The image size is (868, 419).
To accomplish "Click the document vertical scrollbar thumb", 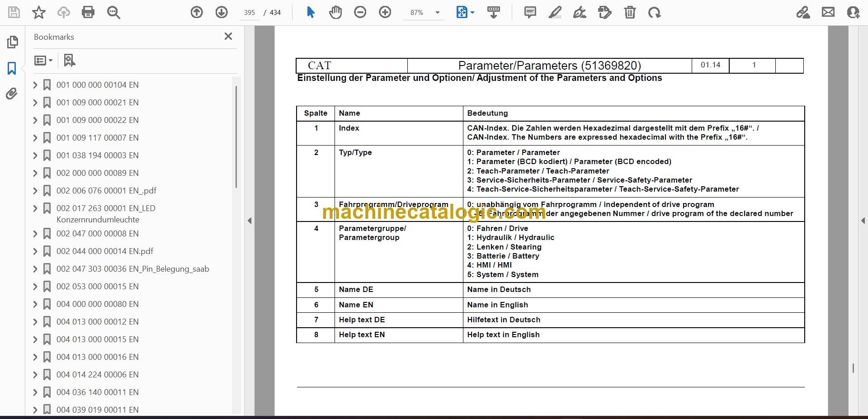I will click(853, 368).
